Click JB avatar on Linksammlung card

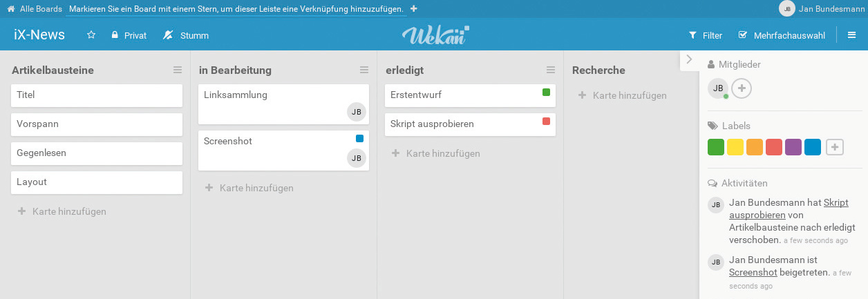click(357, 112)
